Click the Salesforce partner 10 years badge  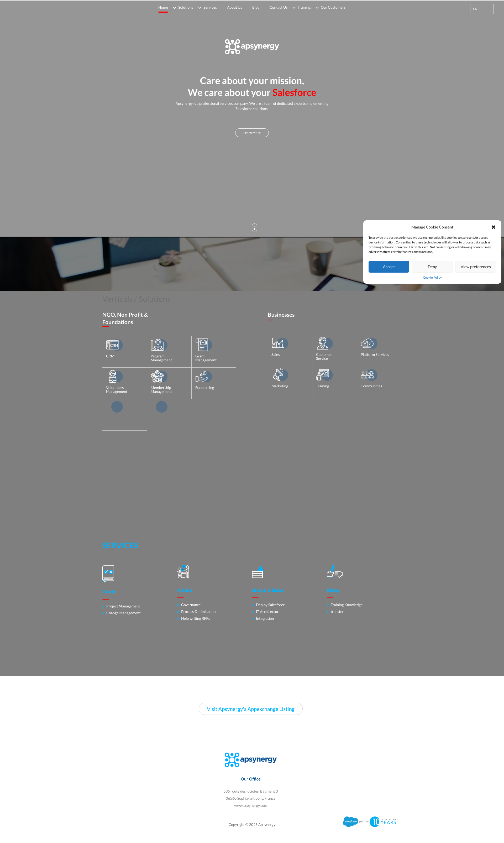[x=370, y=821]
